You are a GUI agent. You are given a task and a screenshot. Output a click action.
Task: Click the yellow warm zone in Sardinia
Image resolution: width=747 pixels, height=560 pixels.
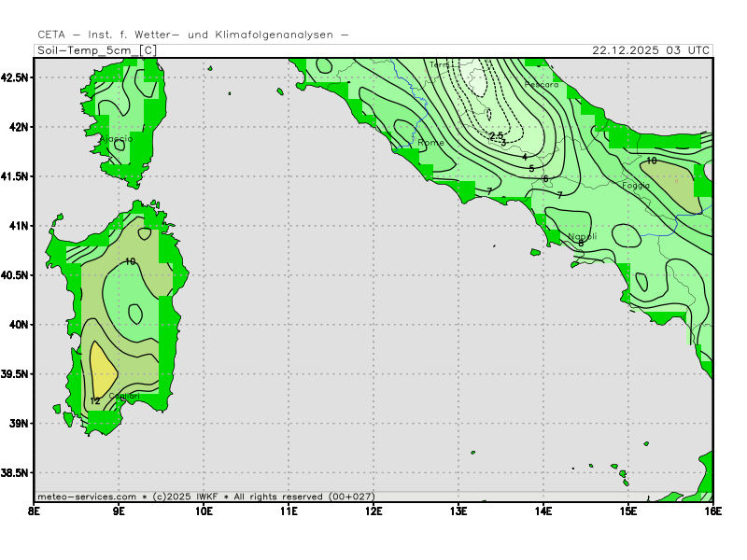coord(101,369)
